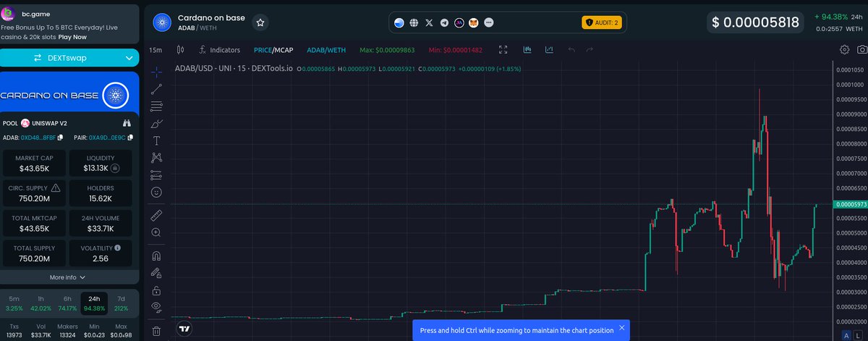Viewport: 868px width, 341px height.
Task: Toggle stay in drawing mode pencil-lock
Action: [156, 273]
